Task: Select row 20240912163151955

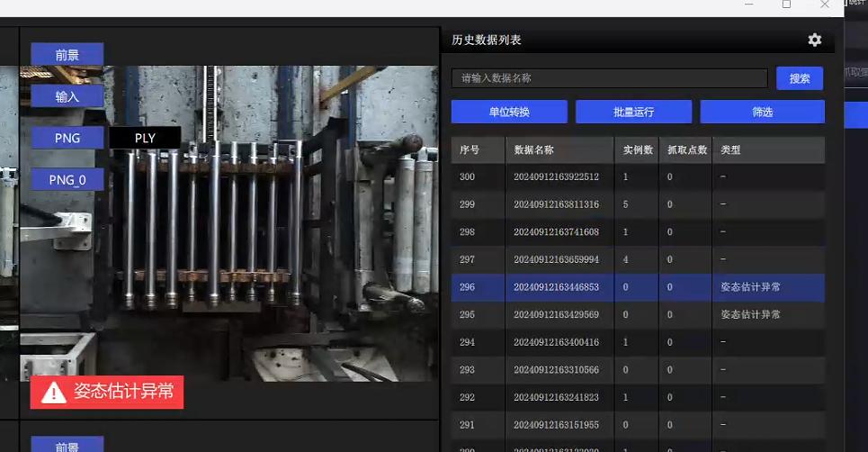Action: (638, 425)
